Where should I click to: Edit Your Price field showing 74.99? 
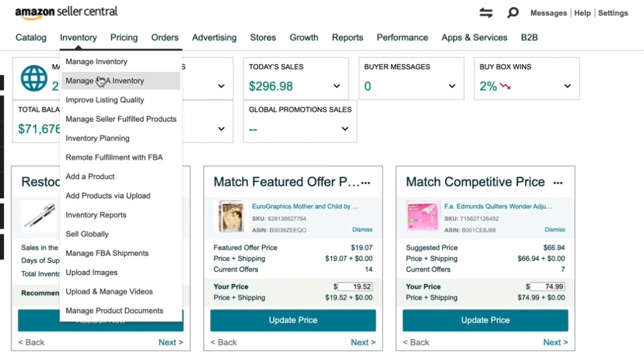tap(548, 287)
